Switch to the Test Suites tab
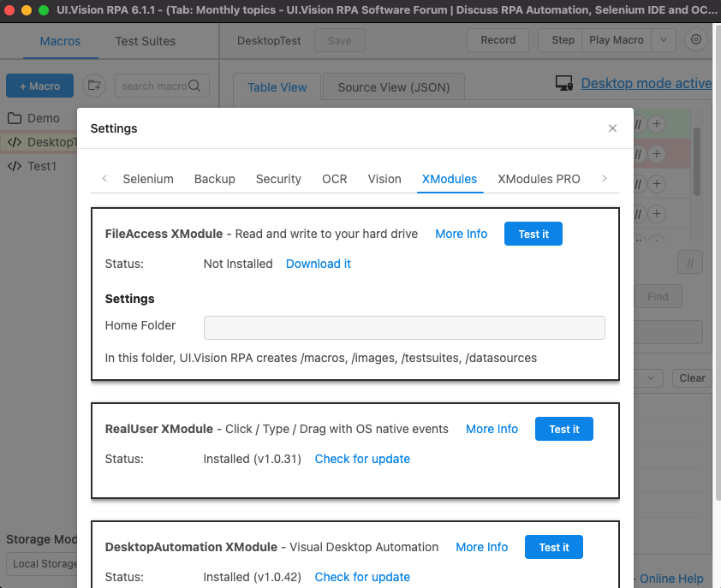This screenshot has width=721, height=588. [x=146, y=41]
